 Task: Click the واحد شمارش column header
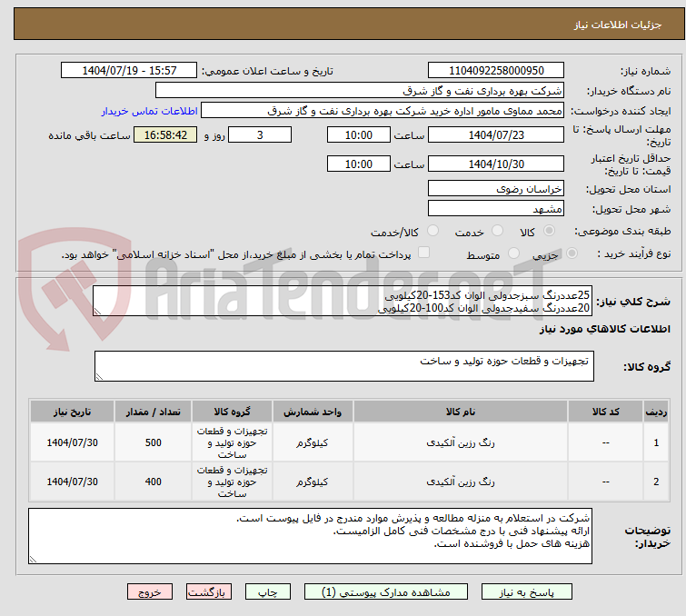(313, 412)
